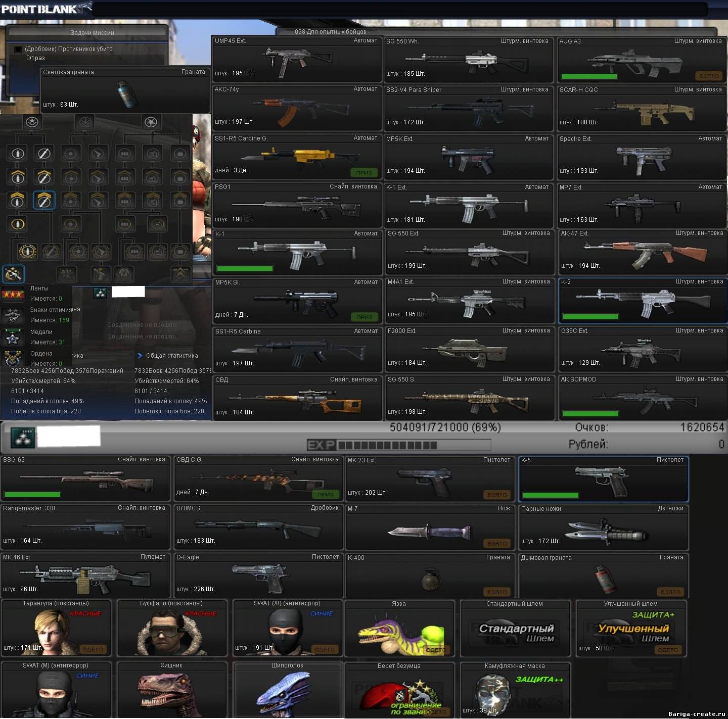Select the Буффало (повстанцы) character portrait
The width and height of the screenshot is (728, 719).
(x=171, y=632)
